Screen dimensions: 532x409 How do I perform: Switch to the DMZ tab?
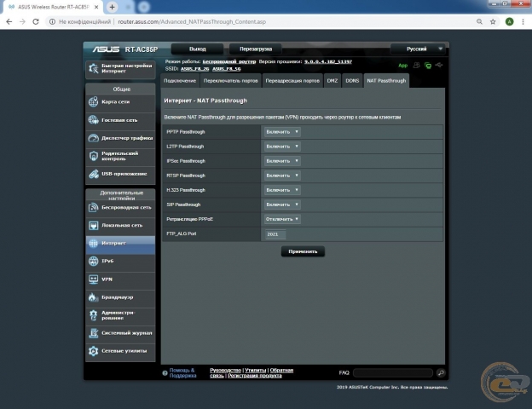click(332, 80)
